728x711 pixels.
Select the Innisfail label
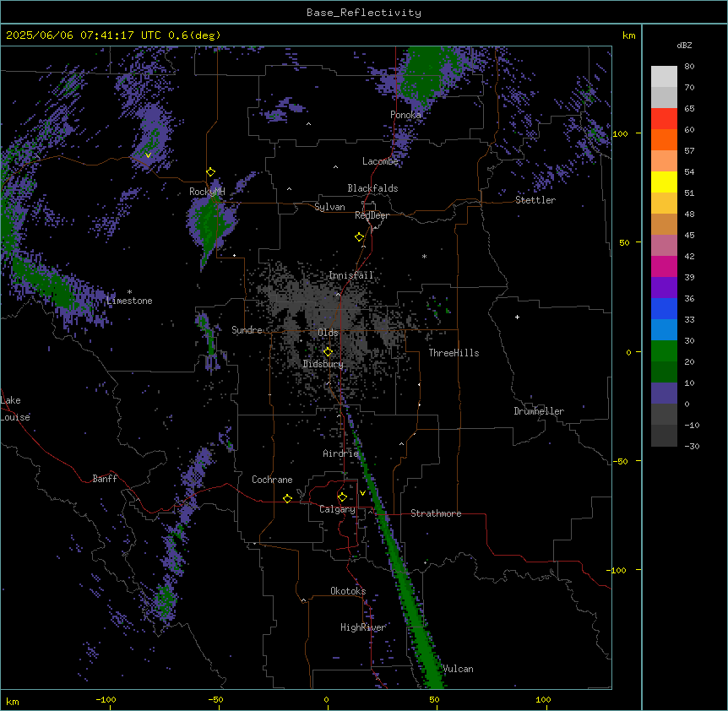coord(351,275)
